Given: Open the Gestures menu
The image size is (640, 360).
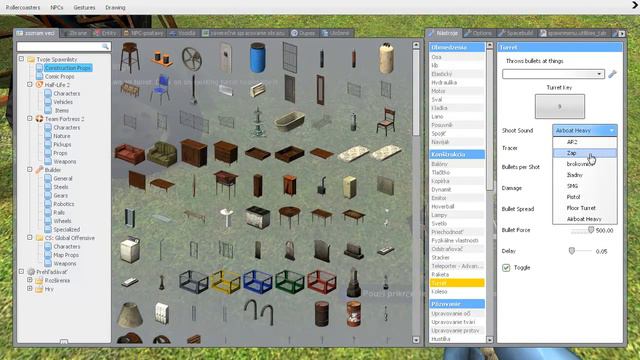Looking at the screenshot, I should (x=84, y=7).
